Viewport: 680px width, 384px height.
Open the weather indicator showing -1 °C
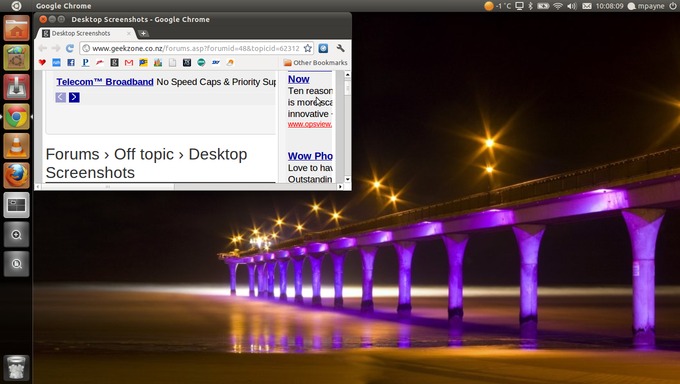(x=498, y=6)
